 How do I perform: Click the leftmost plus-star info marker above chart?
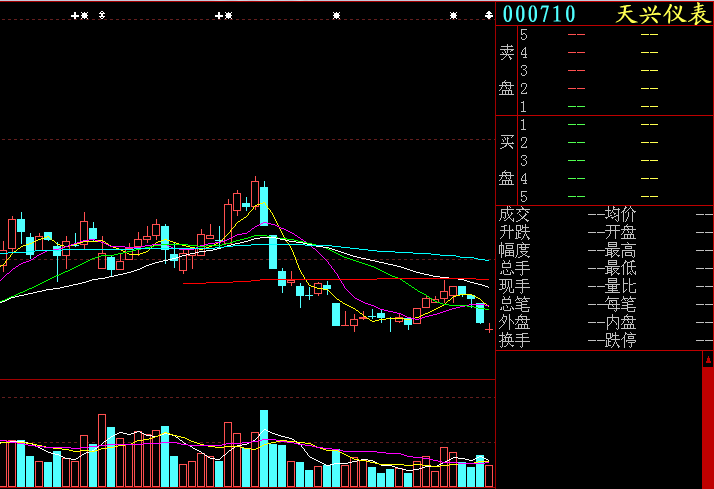[79, 15]
